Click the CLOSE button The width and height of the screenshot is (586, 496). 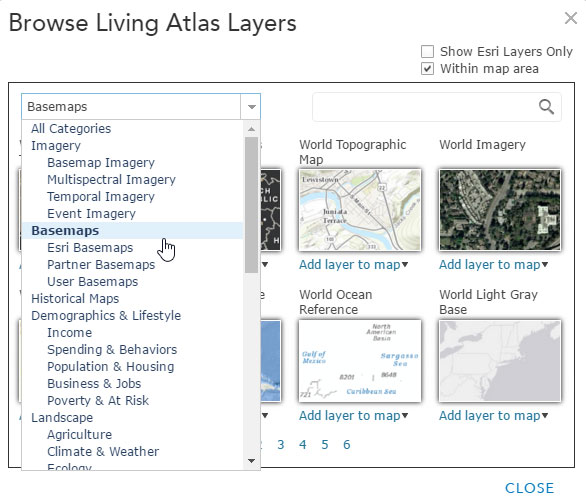coord(530,488)
